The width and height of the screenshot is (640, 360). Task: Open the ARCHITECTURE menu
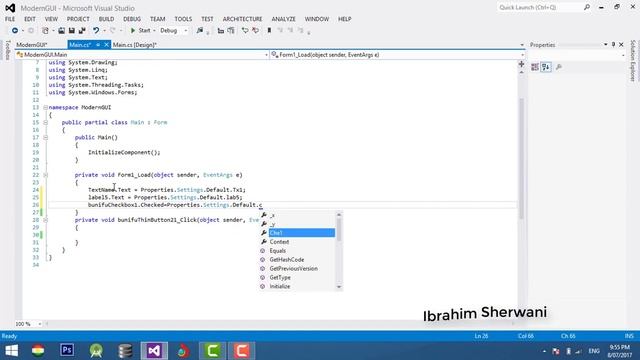[242, 19]
